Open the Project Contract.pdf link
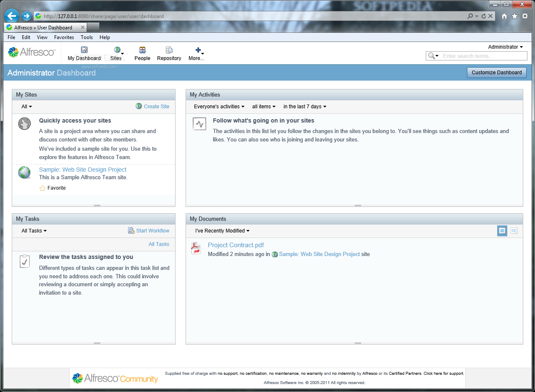Screen dimensions: 535x392 pyautogui.click(x=236, y=245)
